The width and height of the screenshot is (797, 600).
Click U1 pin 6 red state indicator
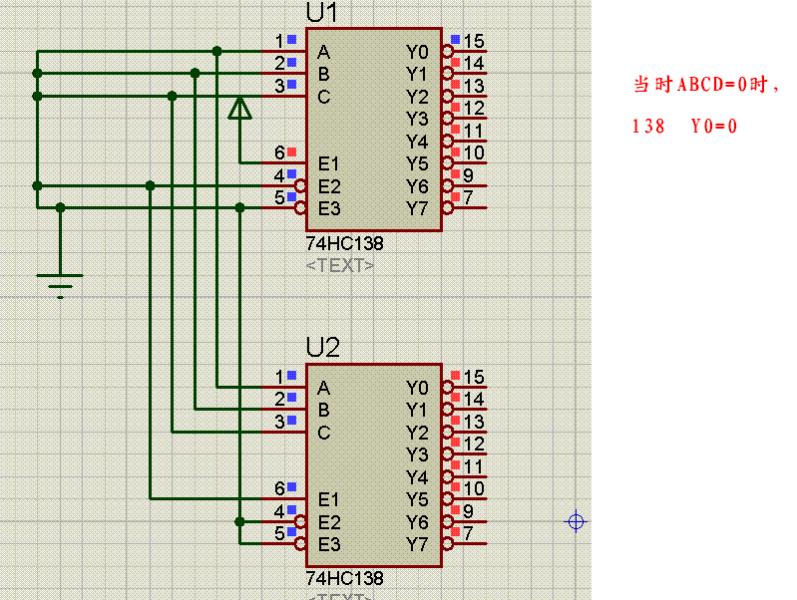coord(291,152)
